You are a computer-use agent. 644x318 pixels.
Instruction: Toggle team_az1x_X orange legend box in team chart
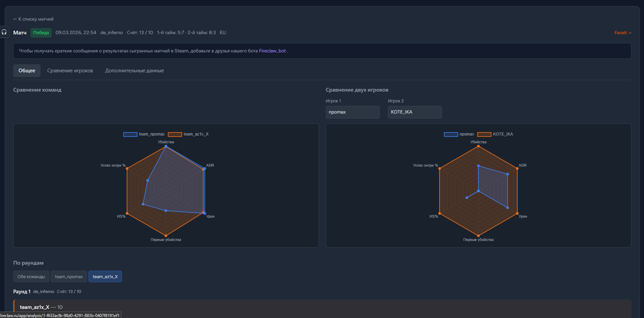point(175,134)
